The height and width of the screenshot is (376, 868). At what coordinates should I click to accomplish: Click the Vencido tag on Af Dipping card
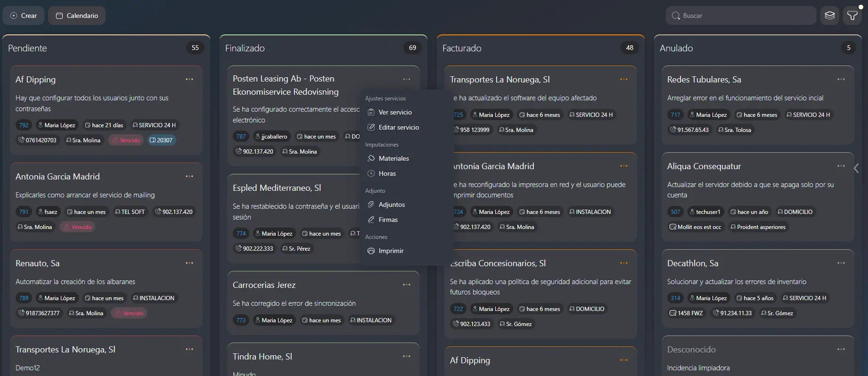[126, 140]
